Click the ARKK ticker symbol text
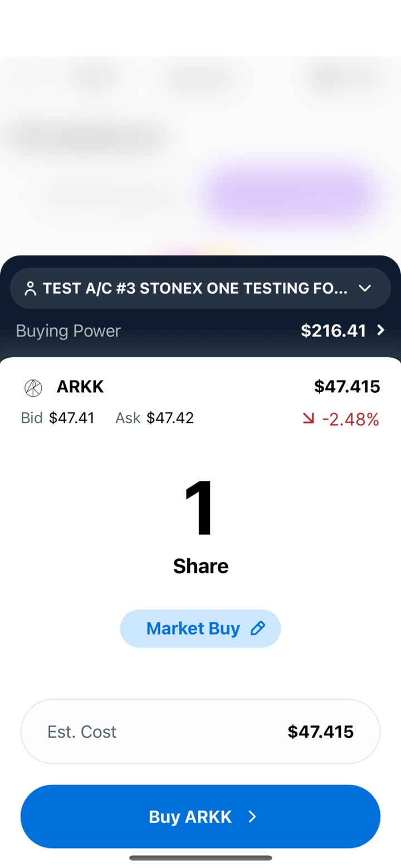 click(80, 387)
